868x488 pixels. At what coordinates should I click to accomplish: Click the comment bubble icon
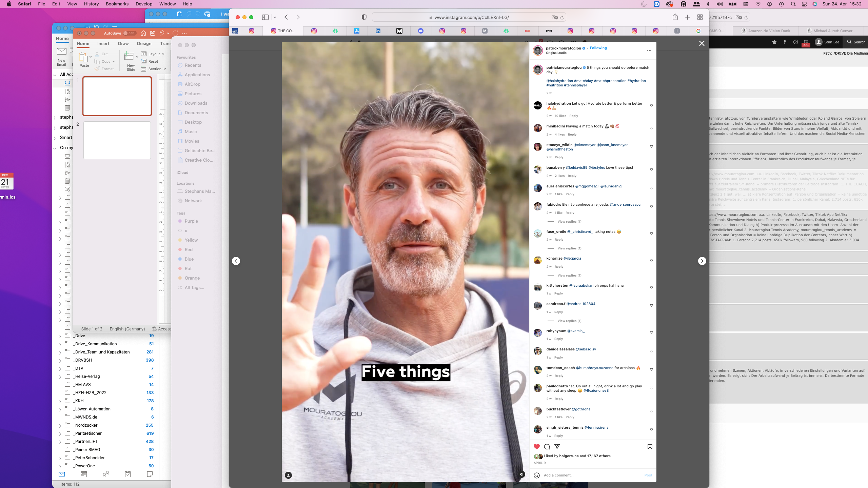(547, 446)
